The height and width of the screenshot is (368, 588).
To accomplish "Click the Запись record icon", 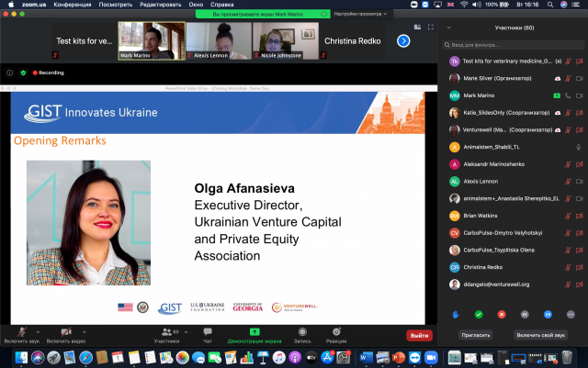I will coord(302,331).
